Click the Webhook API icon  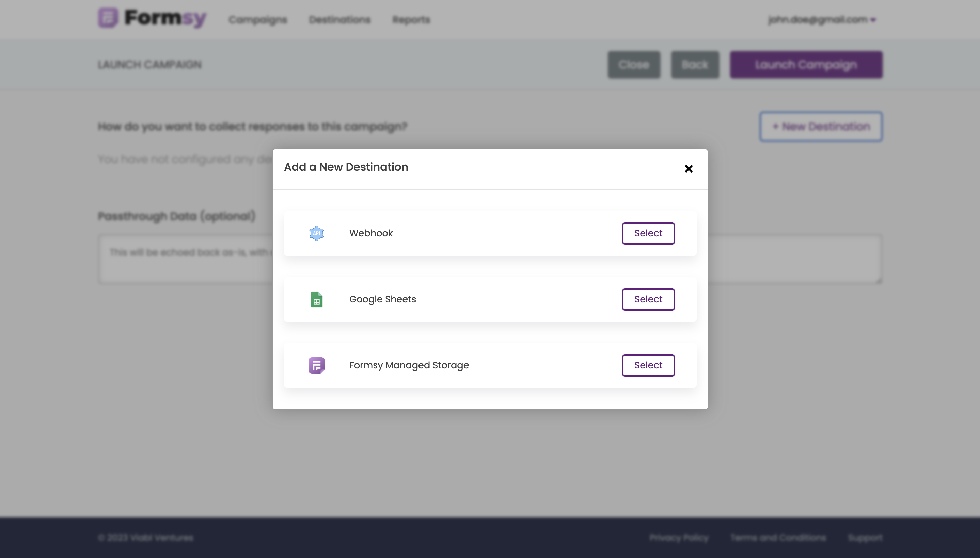point(316,233)
